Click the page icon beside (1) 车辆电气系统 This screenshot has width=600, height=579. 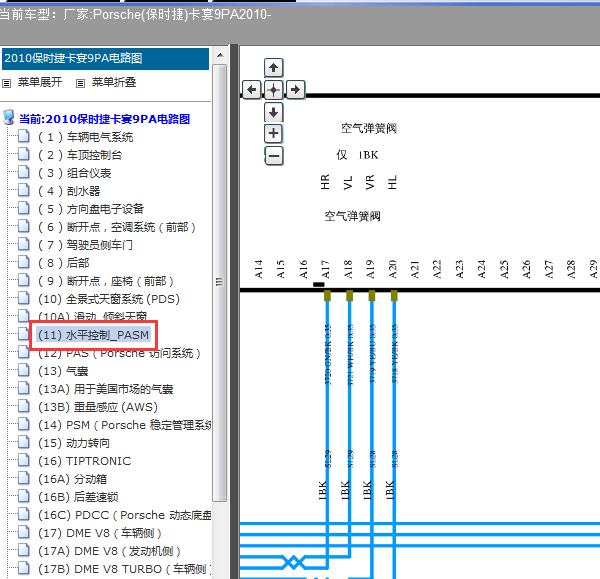24,136
